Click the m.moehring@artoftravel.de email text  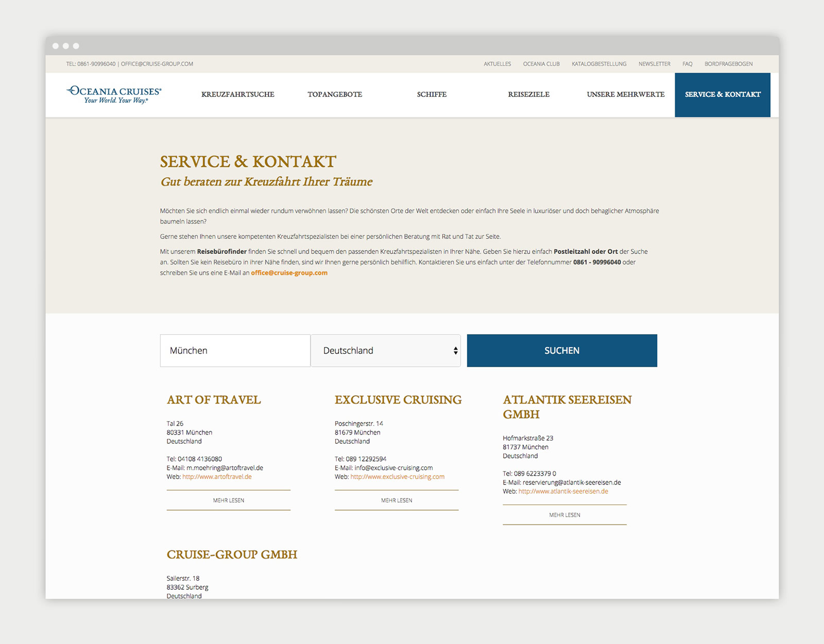225,468
